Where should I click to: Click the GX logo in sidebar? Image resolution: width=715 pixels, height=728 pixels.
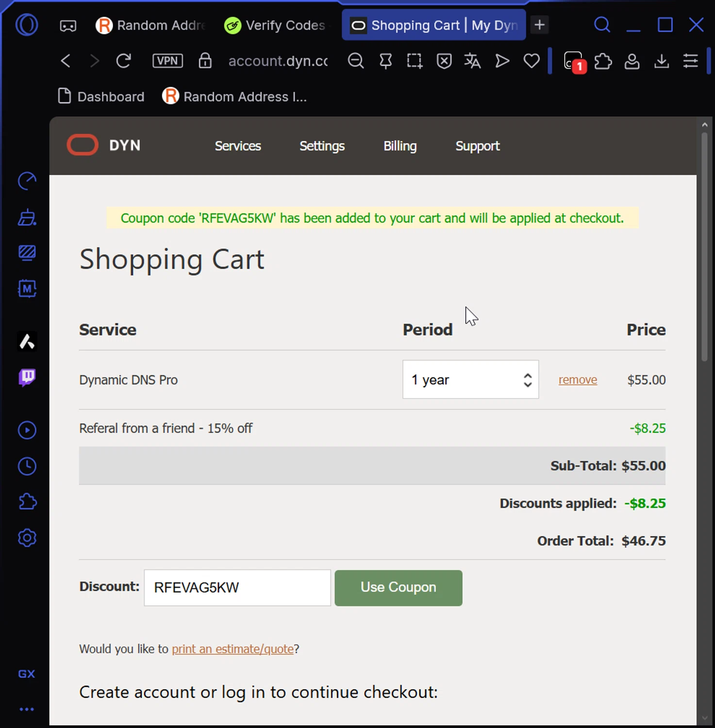[x=27, y=674]
